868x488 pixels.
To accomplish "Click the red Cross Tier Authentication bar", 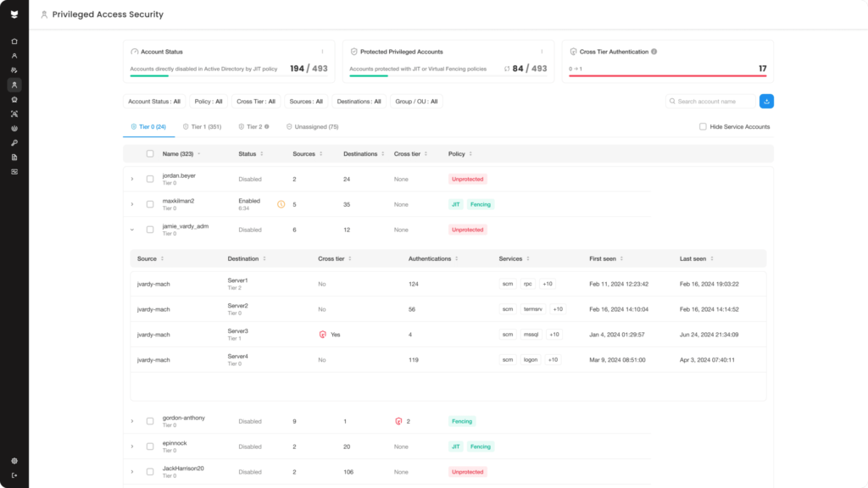I will click(x=668, y=75).
